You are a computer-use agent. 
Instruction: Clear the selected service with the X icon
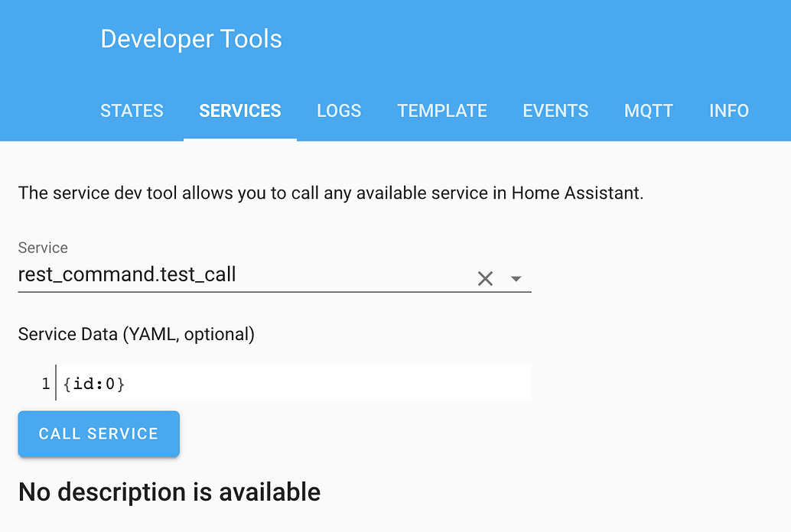[485, 279]
